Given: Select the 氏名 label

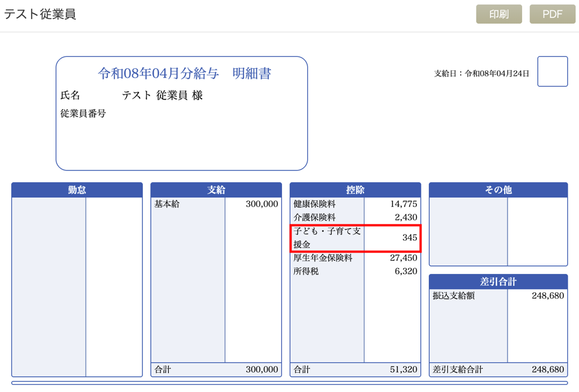Looking at the screenshot, I should 70,95.
